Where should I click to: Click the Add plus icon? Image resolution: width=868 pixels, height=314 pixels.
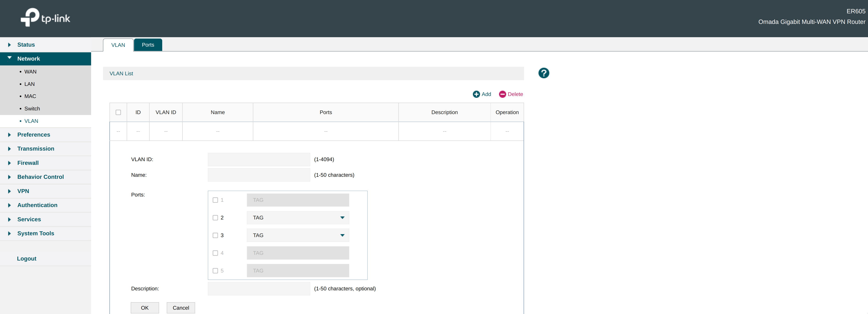click(476, 94)
